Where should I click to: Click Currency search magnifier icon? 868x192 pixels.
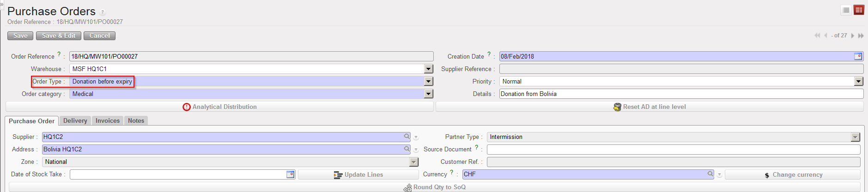[710, 174]
